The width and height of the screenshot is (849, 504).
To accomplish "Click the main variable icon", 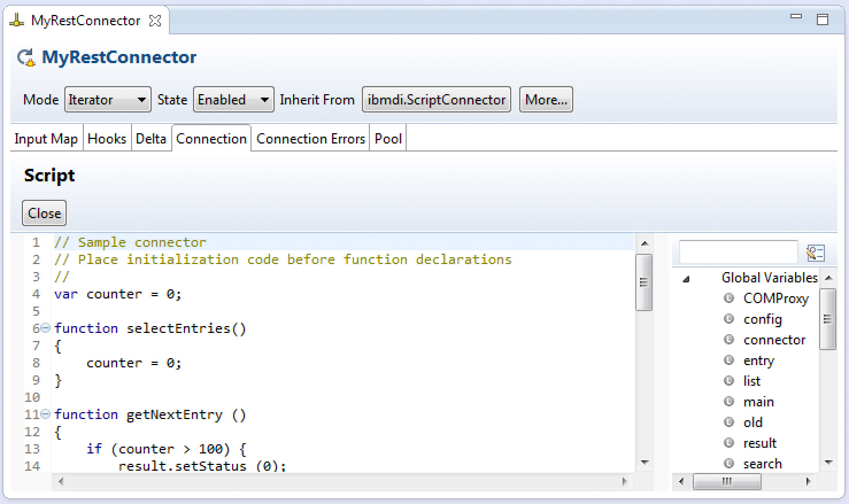I will tap(729, 401).
